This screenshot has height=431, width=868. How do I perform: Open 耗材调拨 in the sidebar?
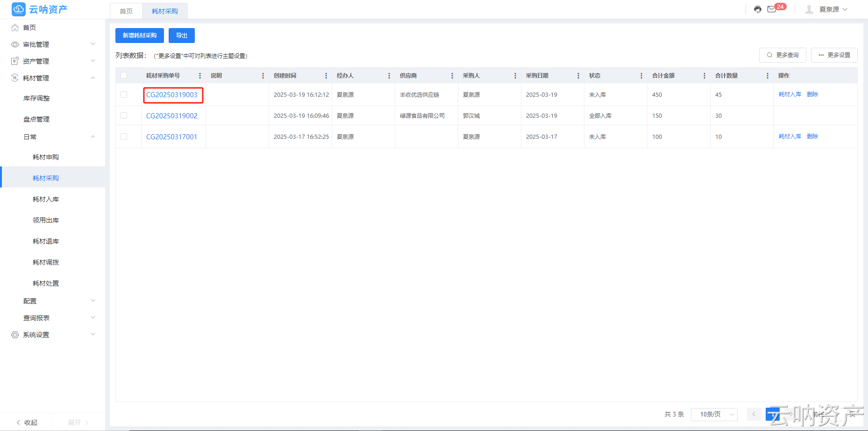point(46,262)
